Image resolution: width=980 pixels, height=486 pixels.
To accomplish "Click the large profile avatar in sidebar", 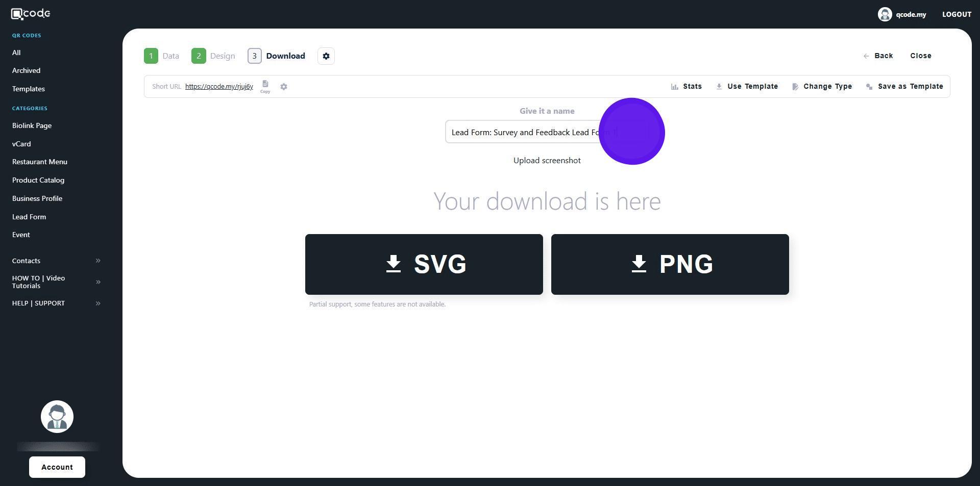I will point(57,417).
